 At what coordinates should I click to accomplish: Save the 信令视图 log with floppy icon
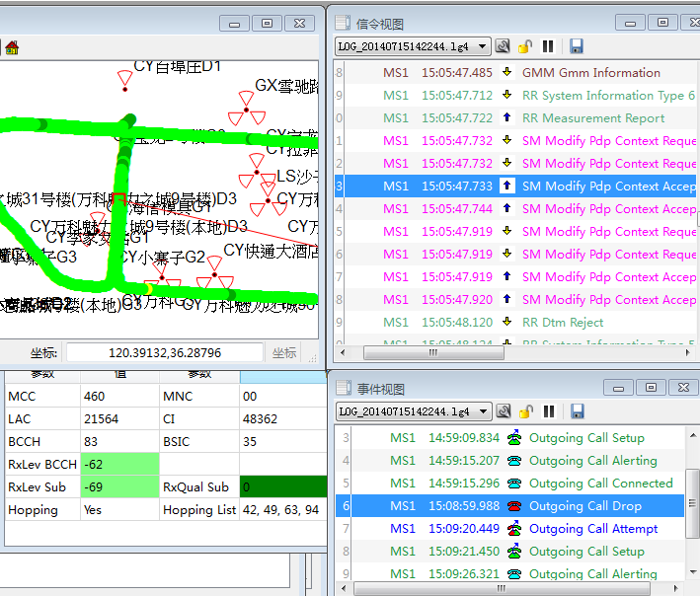click(x=577, y=46)
